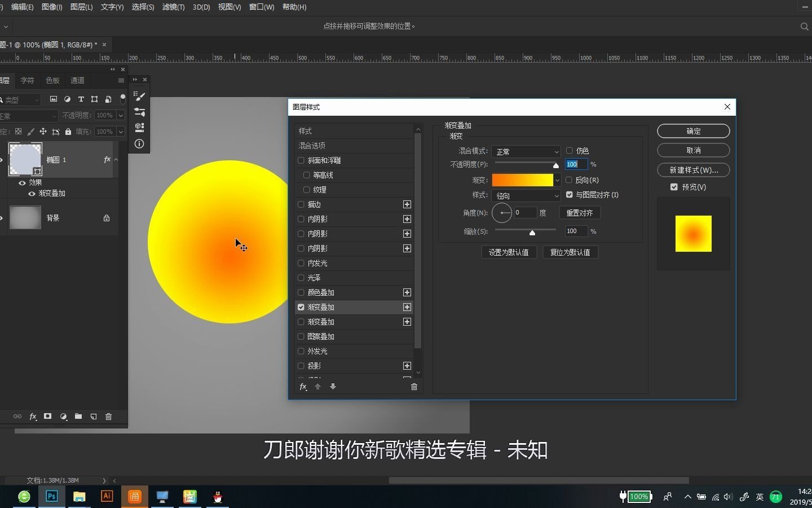Image resolution: width=812 pixels, height=508 pixels.
Task: Uncheck the active 渐变叠加 checkbox
Action: tap(301, 307)
